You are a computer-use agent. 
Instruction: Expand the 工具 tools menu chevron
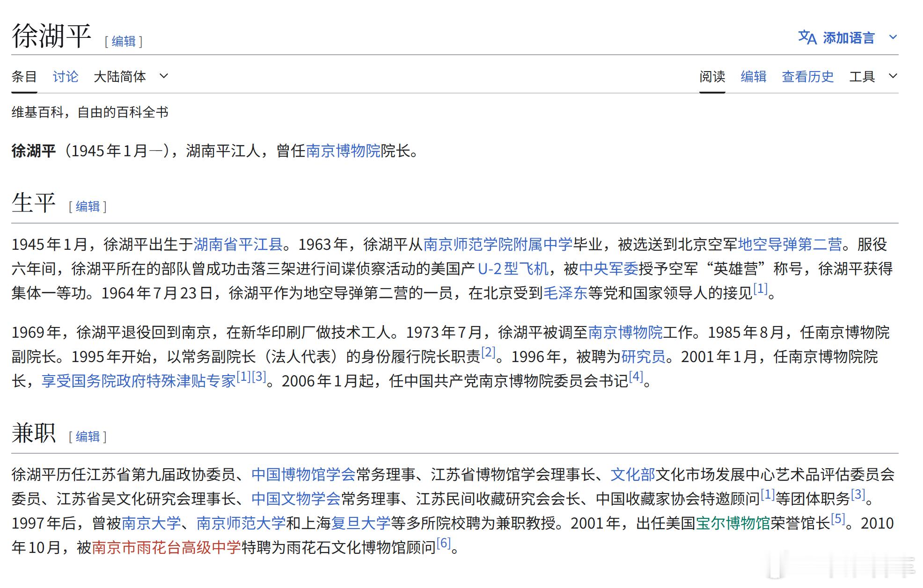[x=893, y=76]
